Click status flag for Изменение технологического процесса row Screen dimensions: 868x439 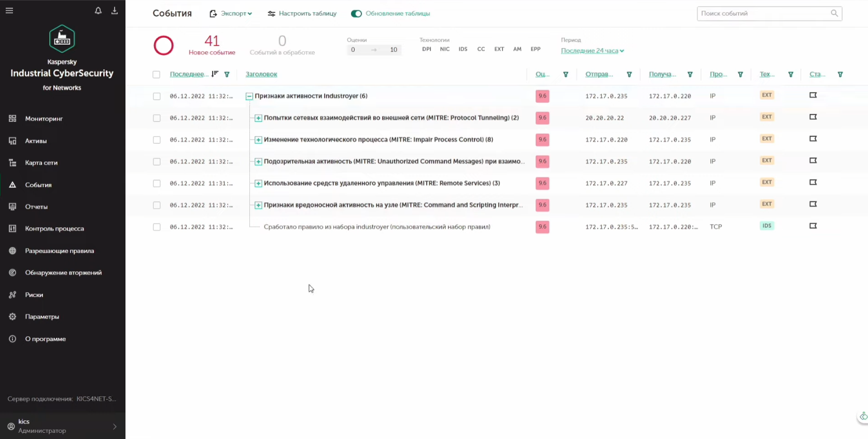tap(813, 139)
